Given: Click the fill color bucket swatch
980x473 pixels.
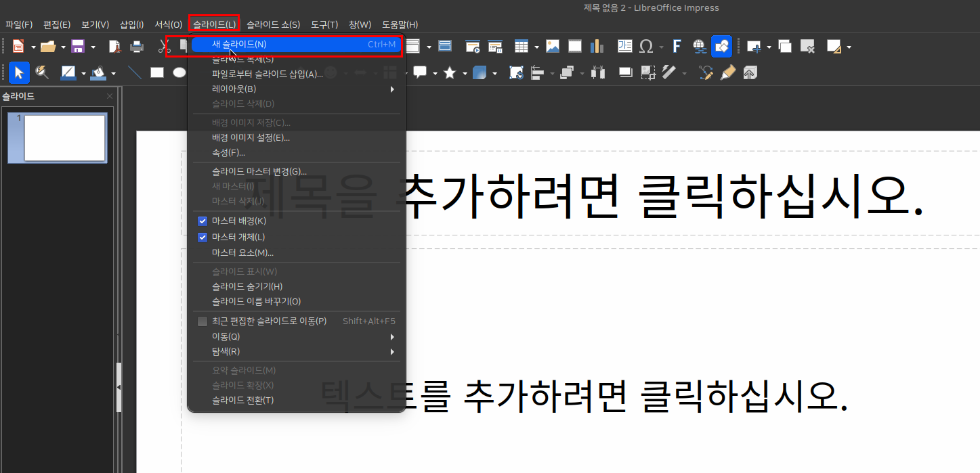Looking at the screenshot, I should (x=99, y=72).
